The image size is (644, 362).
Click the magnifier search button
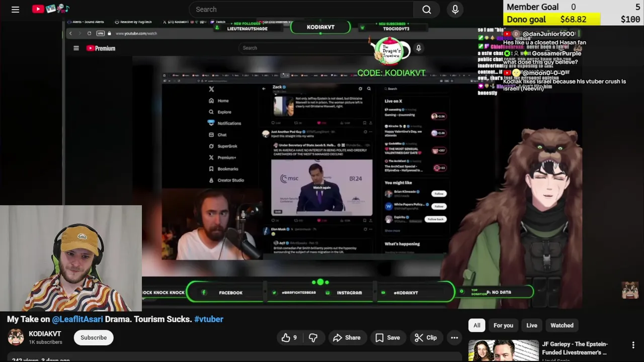[427, 10]
